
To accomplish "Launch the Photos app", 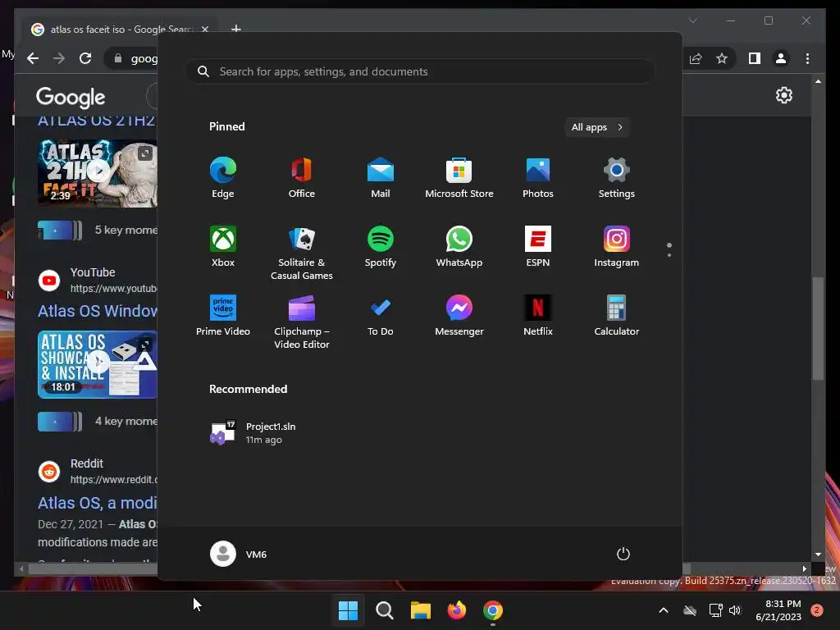I will click(538, 178).
